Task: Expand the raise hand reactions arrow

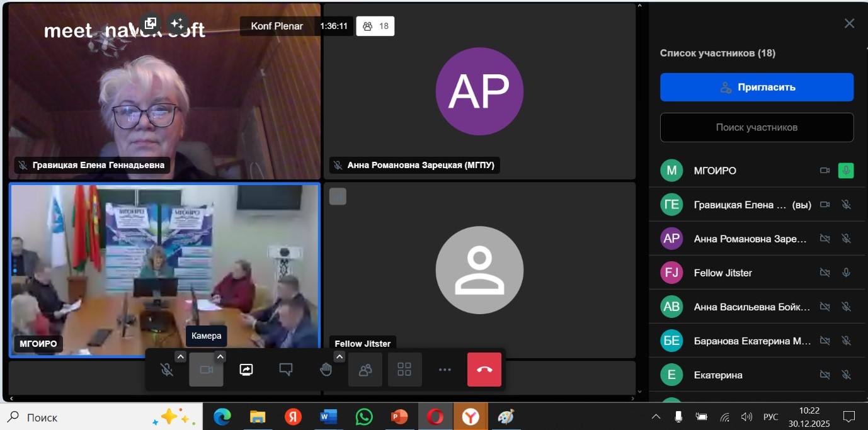Action: 339,357
